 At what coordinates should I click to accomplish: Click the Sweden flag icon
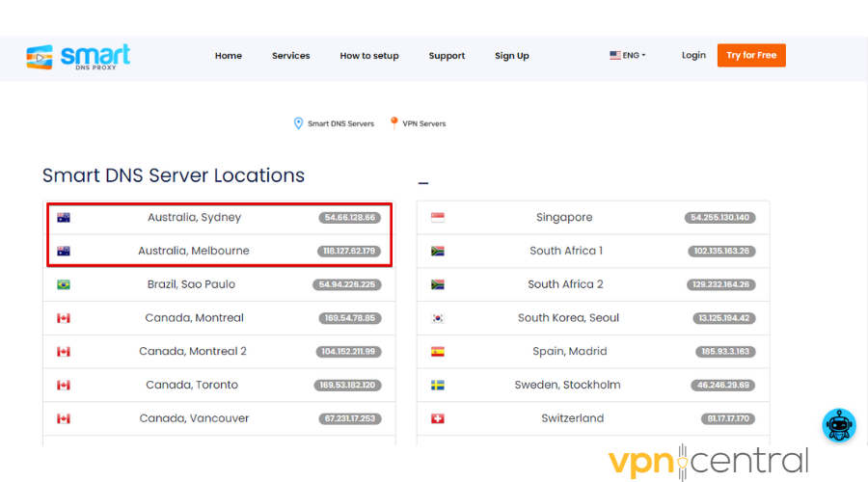pos(438,386)
